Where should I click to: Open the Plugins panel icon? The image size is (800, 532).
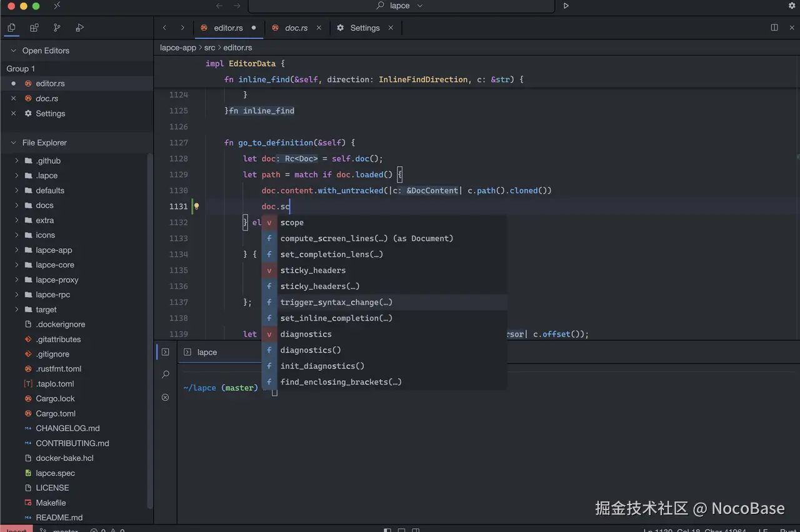point(34,27)
